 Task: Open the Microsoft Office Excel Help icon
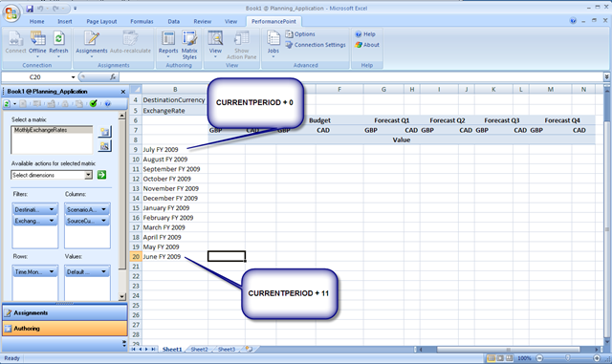point(573,21)
